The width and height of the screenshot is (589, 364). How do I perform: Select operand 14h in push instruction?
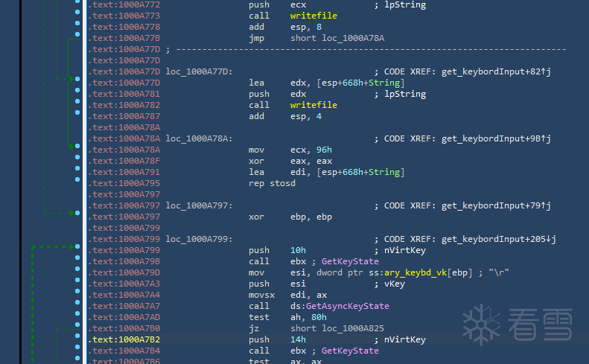[x=298, y=339]
